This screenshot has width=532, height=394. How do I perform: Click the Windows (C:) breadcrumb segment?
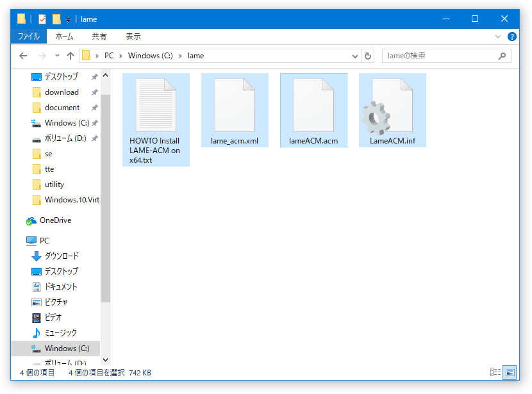150,56
